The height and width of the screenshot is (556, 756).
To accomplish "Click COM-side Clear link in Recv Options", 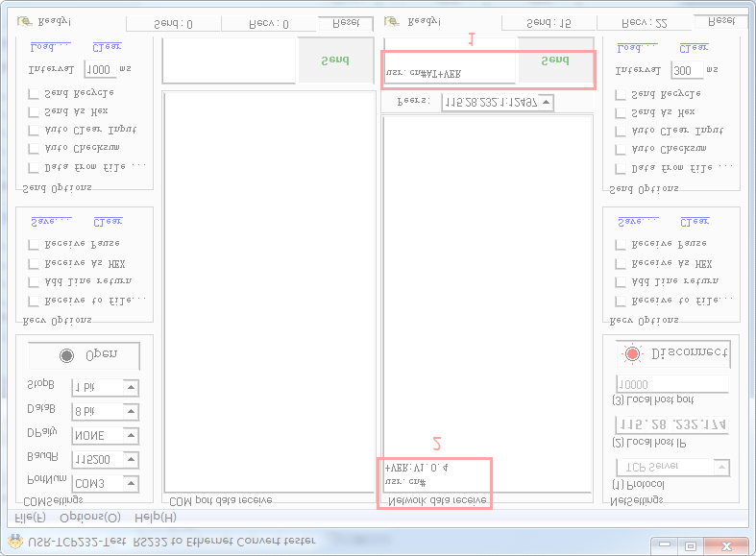I will 108,222.
